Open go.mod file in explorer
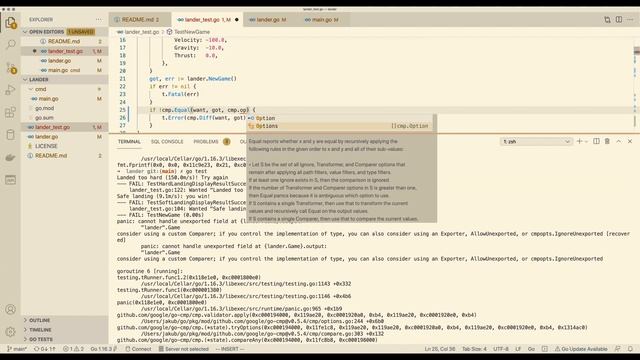The height and width of the screenshot is (360, 640). pos(64,108)
